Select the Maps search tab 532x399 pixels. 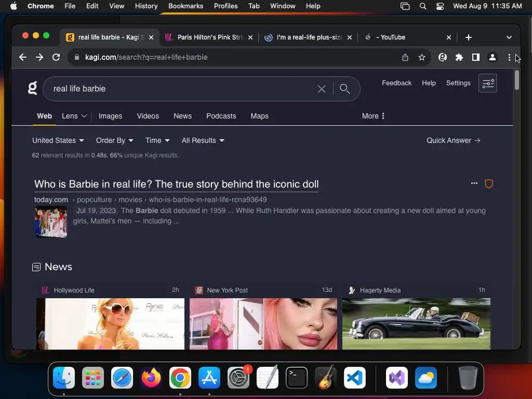tap(260, 116)
